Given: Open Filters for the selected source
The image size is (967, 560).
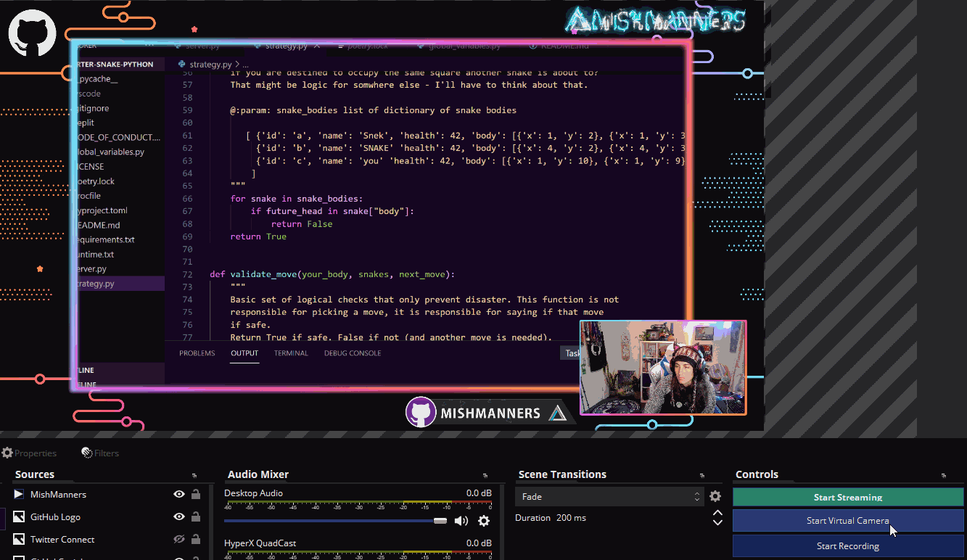Looking at the screenshot, I should [x=100, y=453].
